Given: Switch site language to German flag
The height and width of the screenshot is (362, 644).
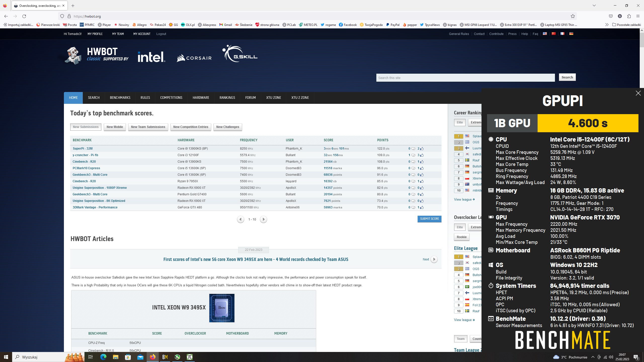Looking at the screenshot, I should coord(571,34).
